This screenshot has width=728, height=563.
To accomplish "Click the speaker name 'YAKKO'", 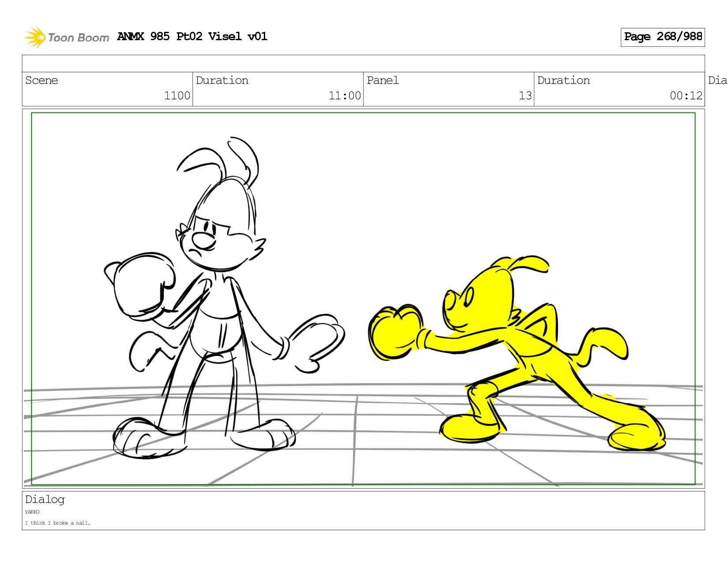I will pyautogui.click(x=32, y=512).
